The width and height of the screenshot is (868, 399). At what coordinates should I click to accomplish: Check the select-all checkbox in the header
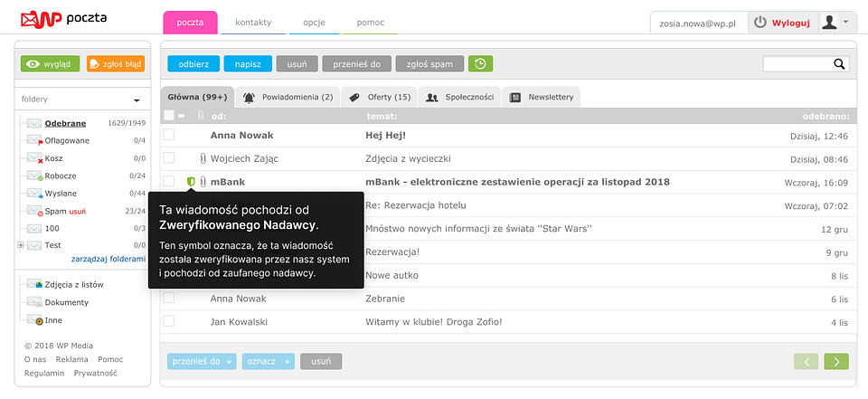pyautogui.click(x=168, y=116)
